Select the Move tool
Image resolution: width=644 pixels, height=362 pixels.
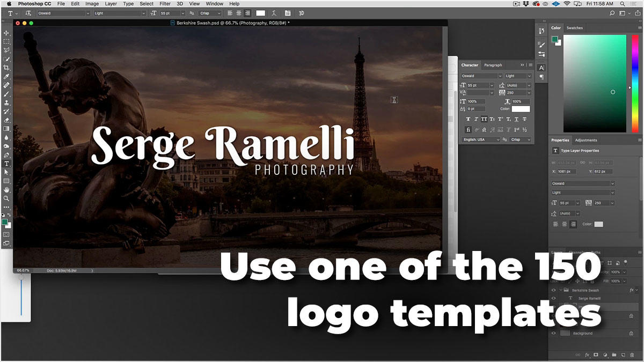[6, 33]
